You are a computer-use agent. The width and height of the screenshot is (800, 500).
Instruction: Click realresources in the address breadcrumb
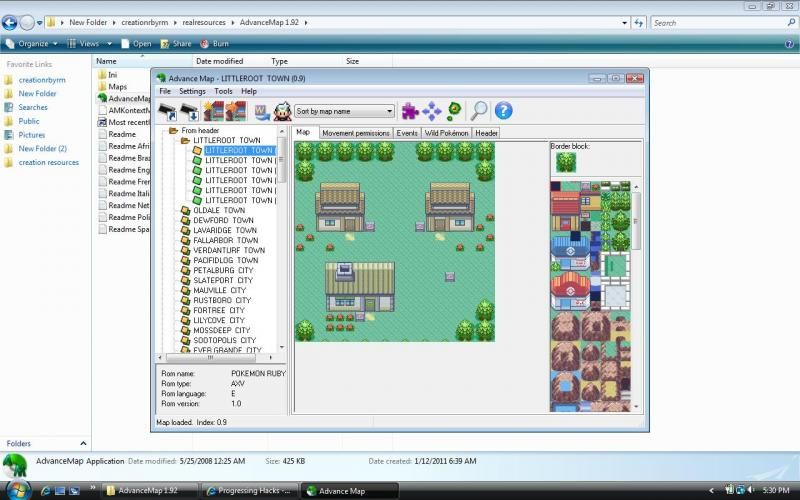[204, 22]
